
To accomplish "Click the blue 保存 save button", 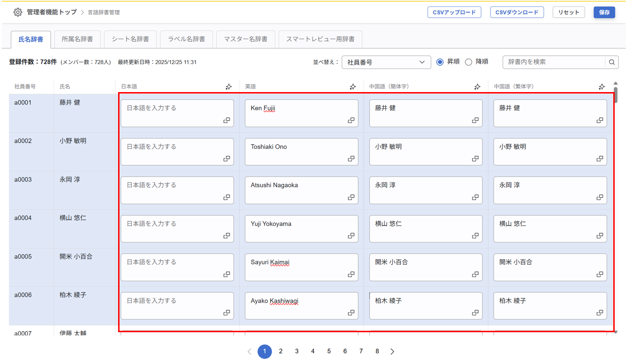I will [604, 12].
